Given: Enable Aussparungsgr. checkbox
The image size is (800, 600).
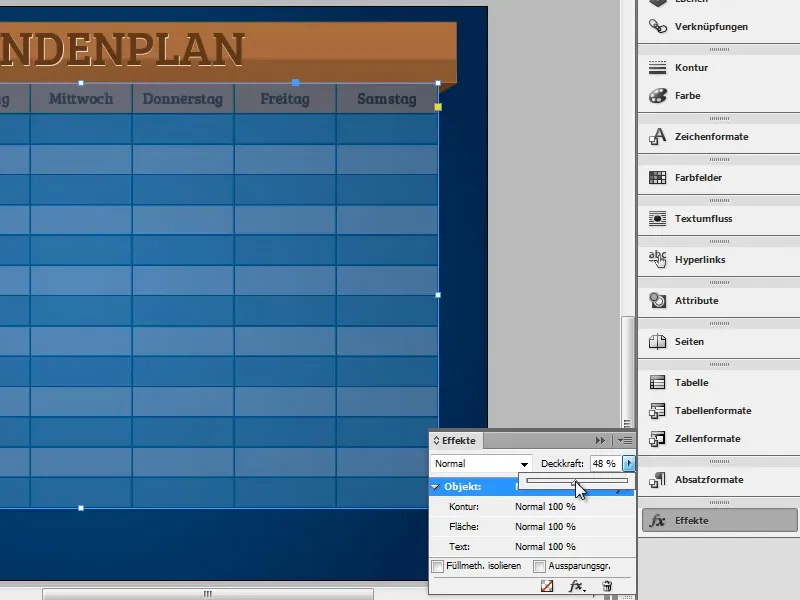Looking at the screenshot, I should tap(539, 566).
